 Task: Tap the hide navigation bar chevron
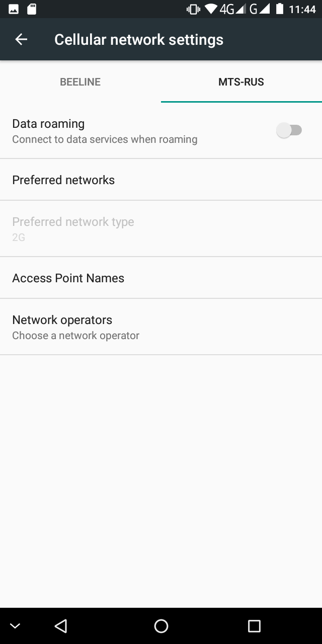pyautogui.click(x=15, y=626)
